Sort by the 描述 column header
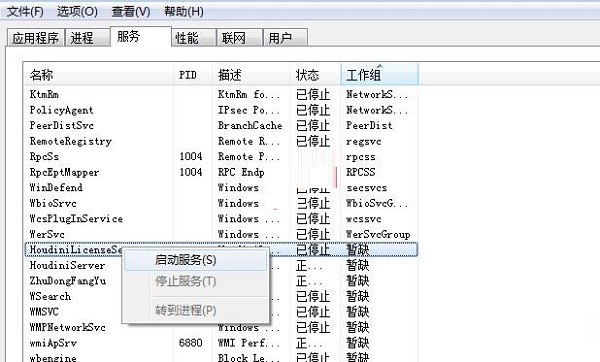 251,75
